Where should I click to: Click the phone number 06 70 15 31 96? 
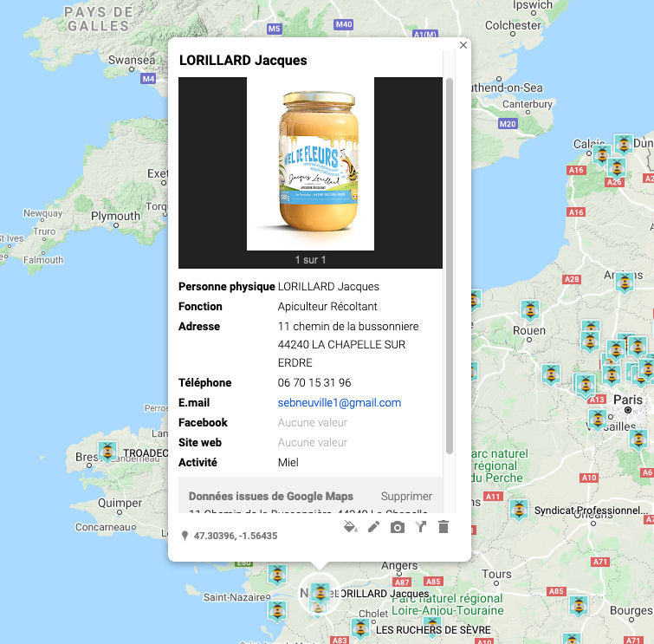point(314,382)
